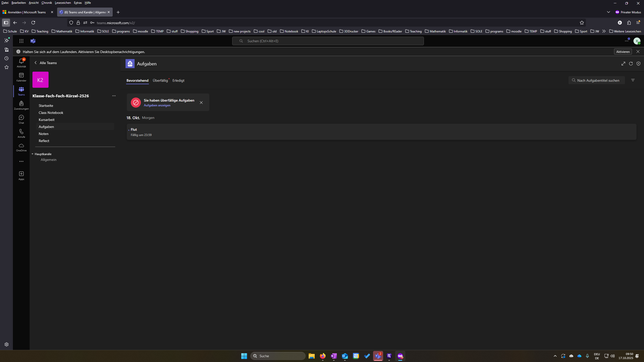Open OneDrive from the Teams sidebar
This screenshot has width=644, height=362.
click(21, 147)
